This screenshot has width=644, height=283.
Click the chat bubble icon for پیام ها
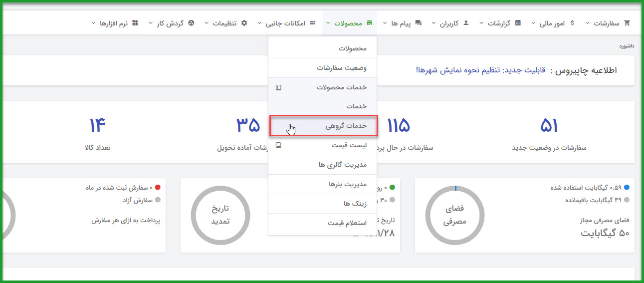[x=418, y=23]
